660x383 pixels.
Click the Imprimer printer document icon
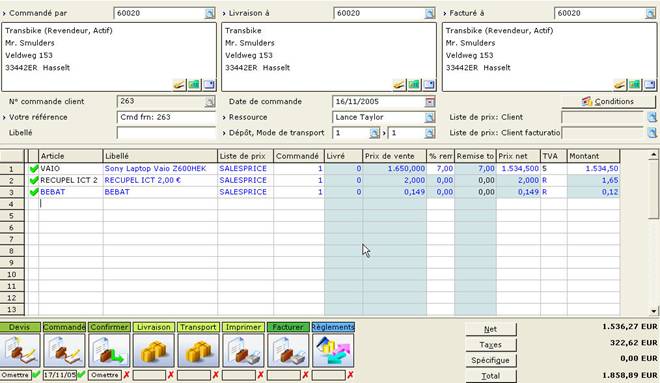[x=243, y=351]
